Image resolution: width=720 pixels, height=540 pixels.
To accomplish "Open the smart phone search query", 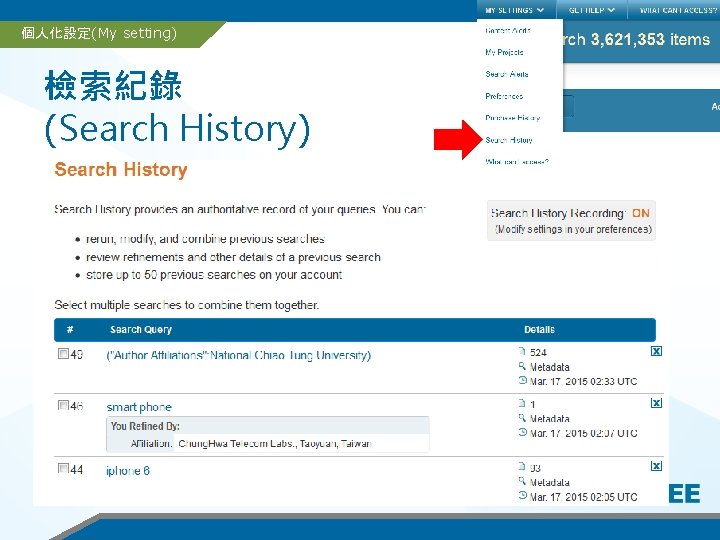I will (x=139, y=407).
